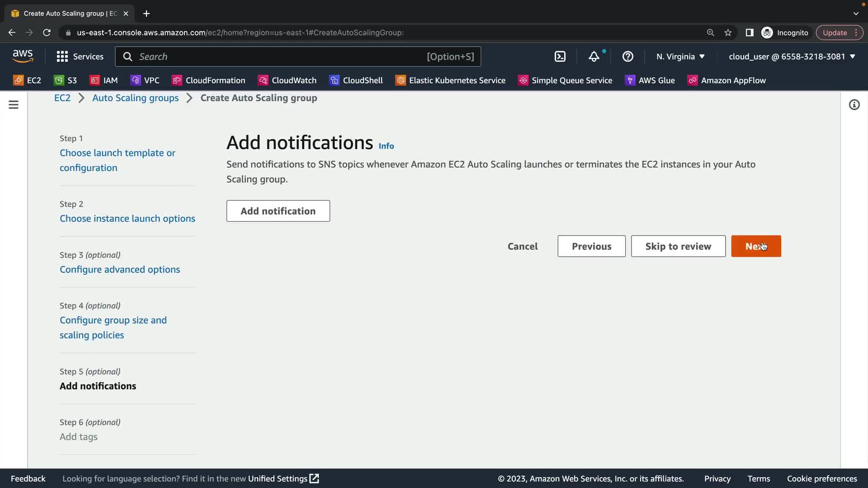Screen dimensions: 868x488
Task: Open the EC2 shortcut in favorites bar
Action: [x=27, y=80]
